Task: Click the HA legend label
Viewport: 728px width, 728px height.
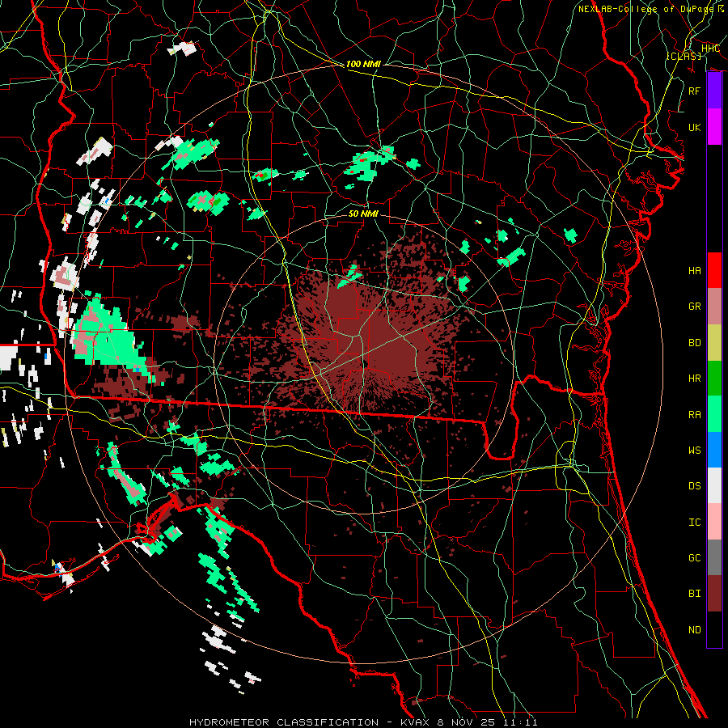Action: [694, 270]
